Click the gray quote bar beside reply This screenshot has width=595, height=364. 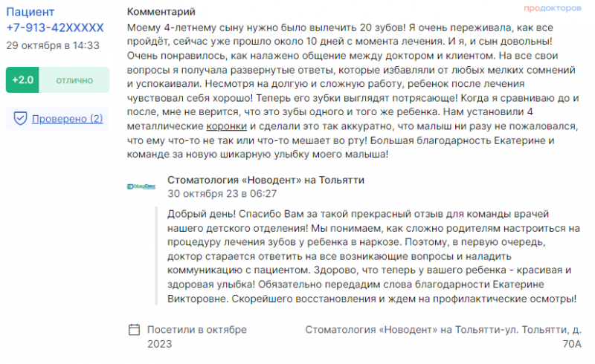click(x=156, y=256)
